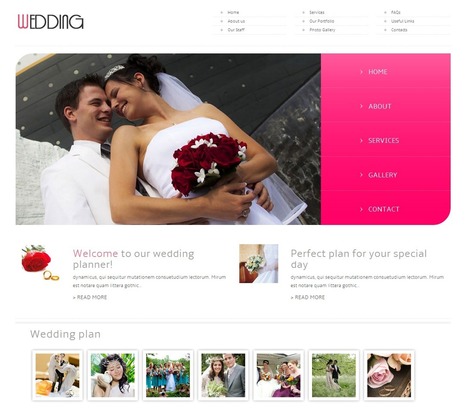Click READ MORE under Perfect plan section
The image size is (467, 411).
pos(308,297)
